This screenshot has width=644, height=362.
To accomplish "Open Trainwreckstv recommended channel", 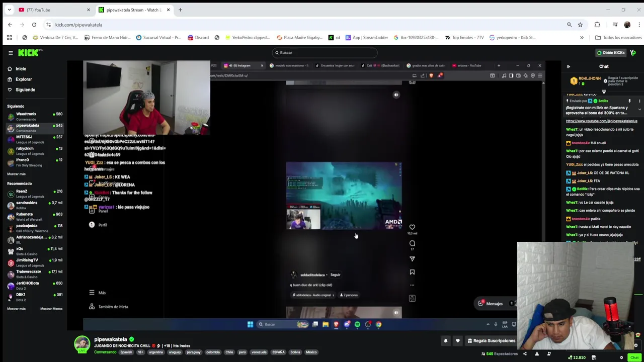I will tap(34, 274).
